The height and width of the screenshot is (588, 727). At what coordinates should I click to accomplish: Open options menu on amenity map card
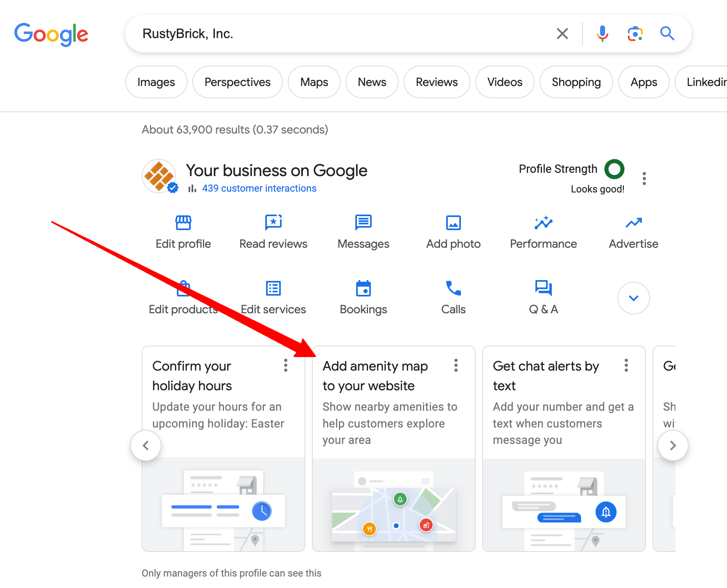coord(456,366)
